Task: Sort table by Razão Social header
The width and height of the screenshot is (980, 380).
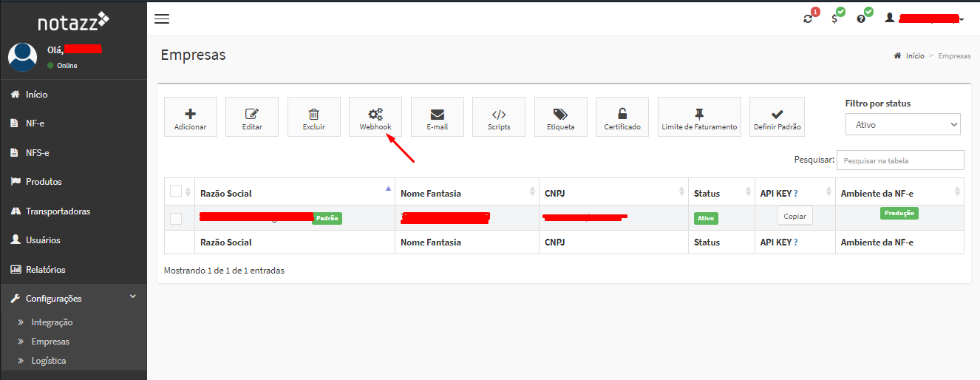Action: (x=295, y=193)
